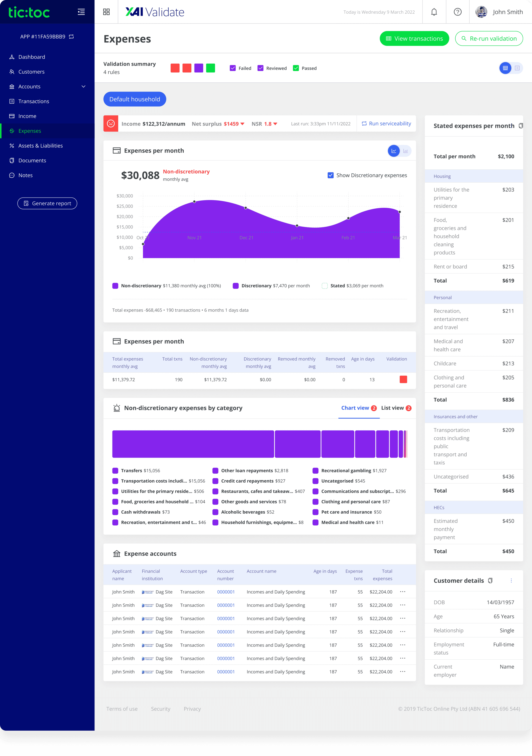Uncheck the Reviewed filter checkbox
The height and width of the screenshot is (756, 532).
pyautogui.click(x=261, y=68)
